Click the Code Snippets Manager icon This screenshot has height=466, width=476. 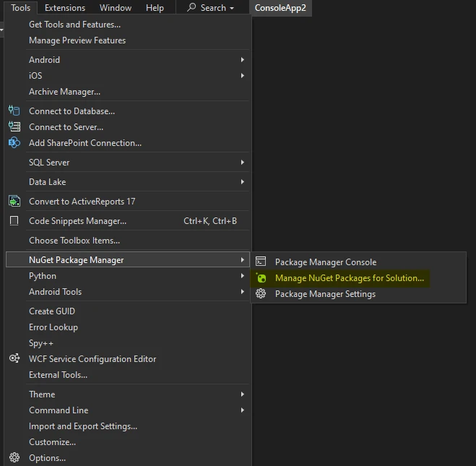pos(14,221)
